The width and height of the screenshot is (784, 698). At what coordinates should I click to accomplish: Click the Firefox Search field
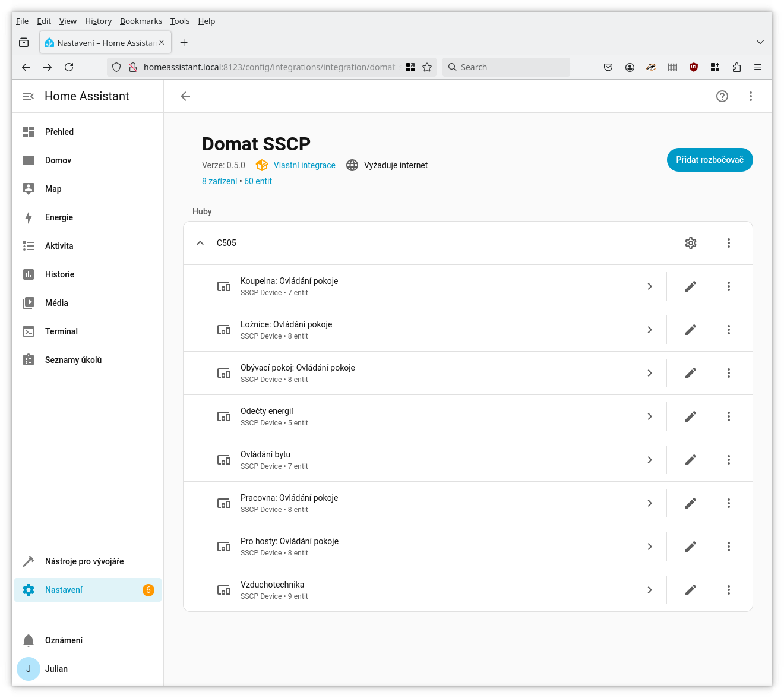[506, 67]
